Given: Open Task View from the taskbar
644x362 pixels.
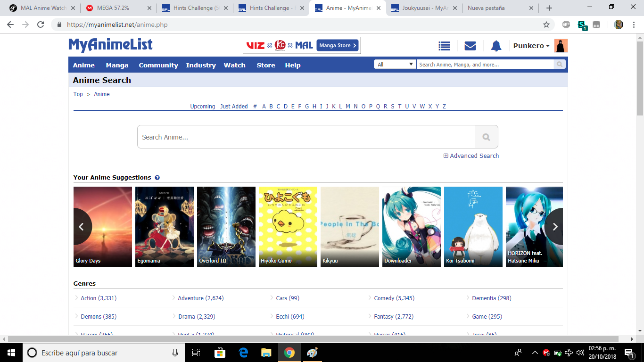Looking at the screenshot, I should tap(197, 353).
